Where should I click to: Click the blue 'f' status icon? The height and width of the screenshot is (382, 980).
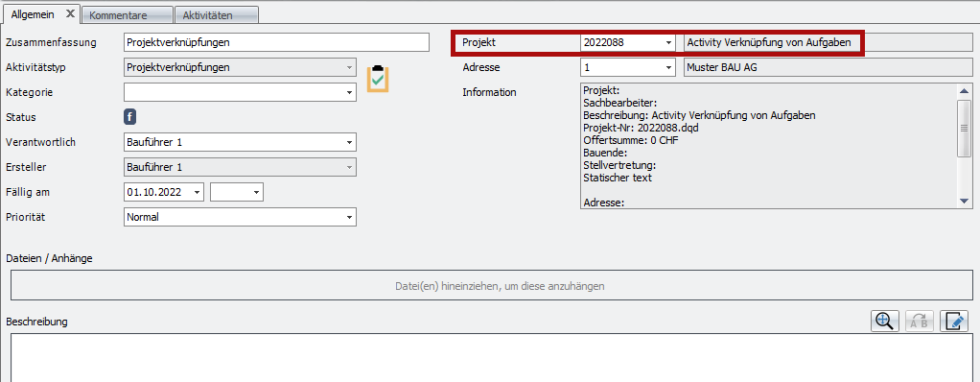click(130, 117)
